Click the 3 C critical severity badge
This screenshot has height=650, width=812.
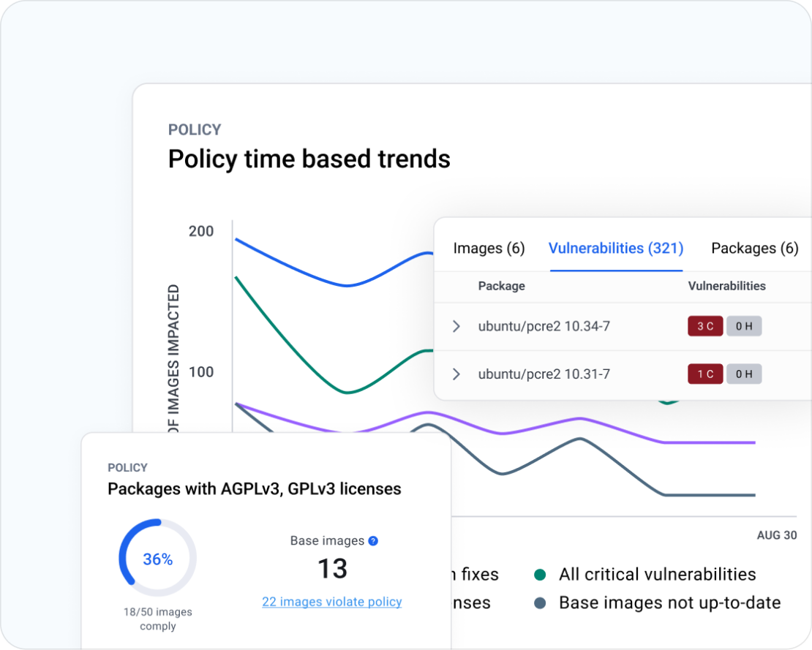tap(704, 326)
